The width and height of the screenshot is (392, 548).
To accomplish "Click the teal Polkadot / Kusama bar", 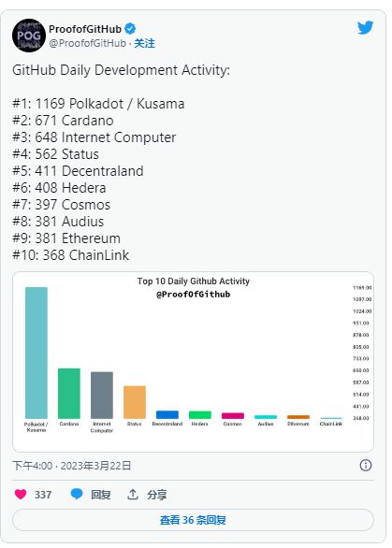I will [x=36, y=353].
